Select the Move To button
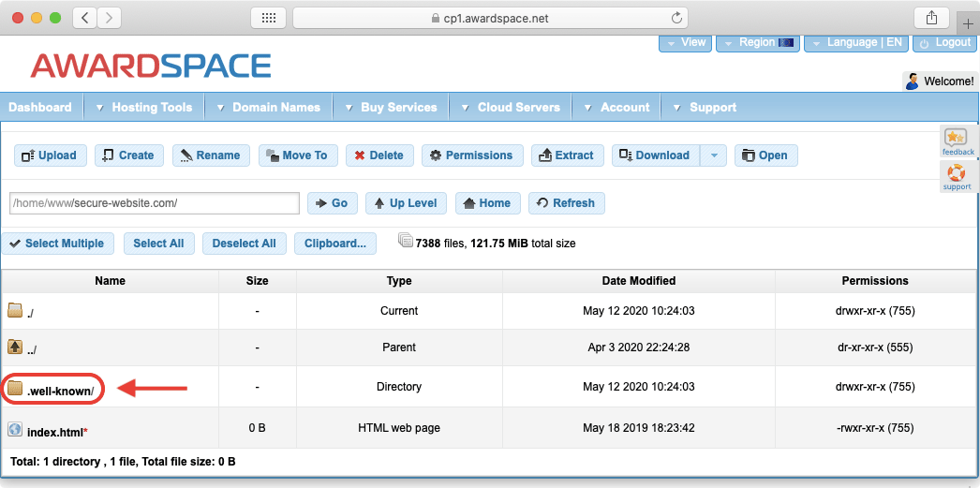Screen dimensions: 980x488 (x=296, y=155)
